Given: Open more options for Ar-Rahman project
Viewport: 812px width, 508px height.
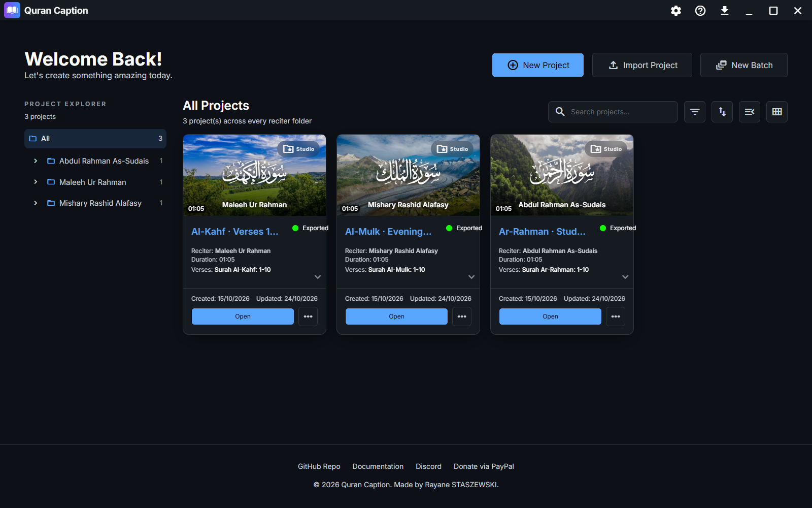Looking at the screenshot, I should coord(616,316).
